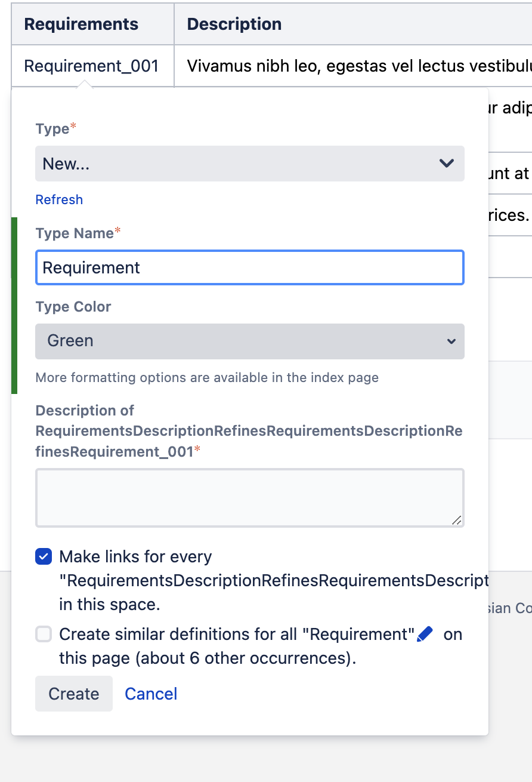Viewport: 532px width, 782px height.
Task: Open the Requirement_001 link
Action: coord(91,66)
